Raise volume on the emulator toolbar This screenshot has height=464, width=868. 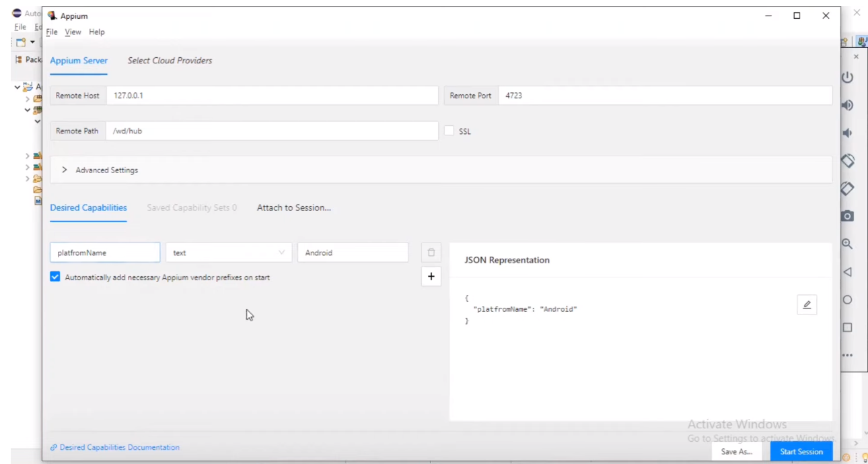848,105
